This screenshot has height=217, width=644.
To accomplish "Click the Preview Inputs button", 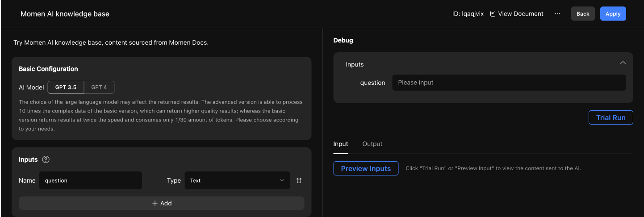I will [x=366, y=168].
